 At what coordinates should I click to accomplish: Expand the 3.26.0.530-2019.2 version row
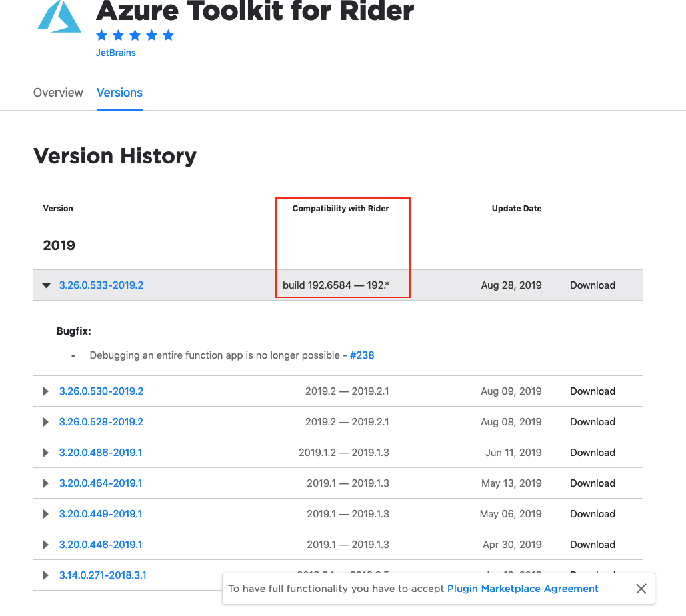tap(45, 391)
